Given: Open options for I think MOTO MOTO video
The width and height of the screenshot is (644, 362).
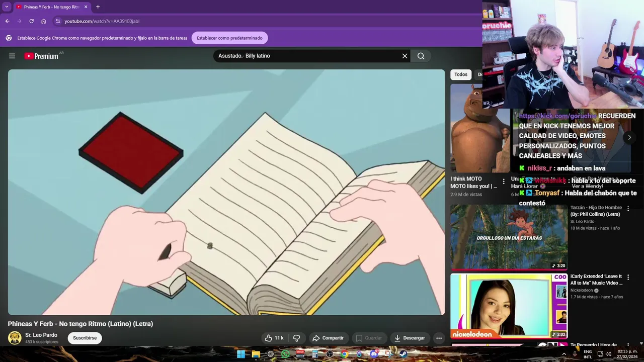Looking at the screenshot, I should tap(504, 182).
